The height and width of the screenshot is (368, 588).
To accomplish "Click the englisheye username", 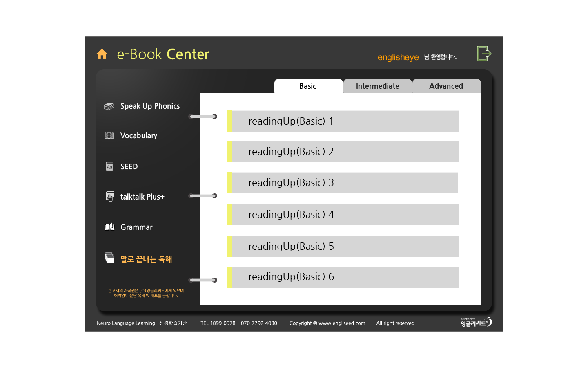I will click(x=398, y=57).
